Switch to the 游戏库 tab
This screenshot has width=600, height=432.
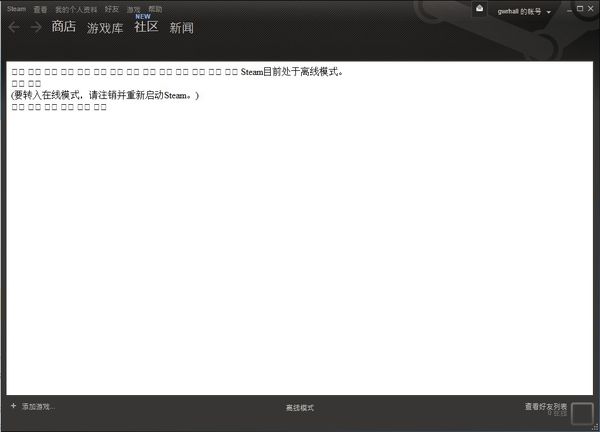click(x=105, y=28)
